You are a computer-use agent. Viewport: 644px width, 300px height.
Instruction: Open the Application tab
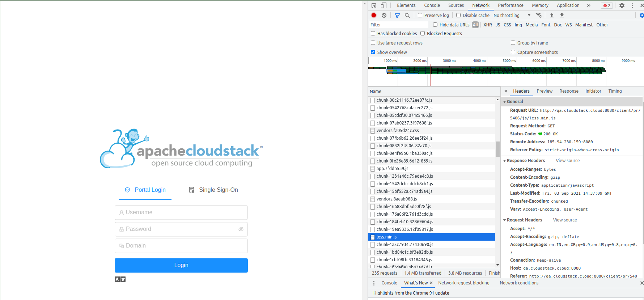(568, 5)
